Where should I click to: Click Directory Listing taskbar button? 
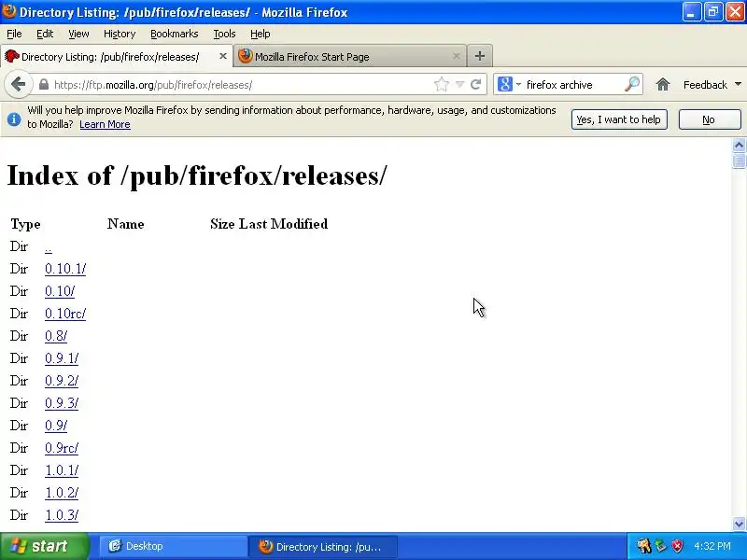point(323,546)
